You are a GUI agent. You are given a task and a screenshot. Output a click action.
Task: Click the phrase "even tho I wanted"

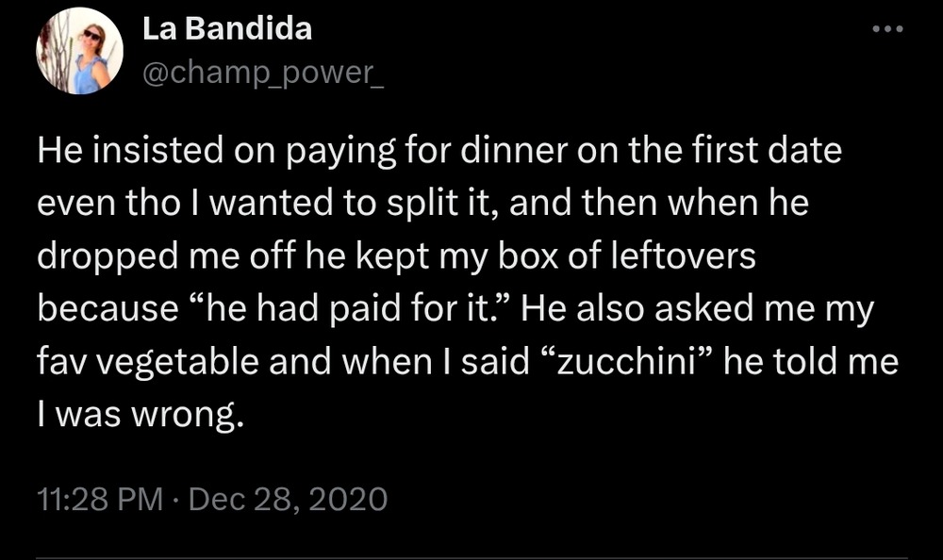click(x=185, y=204)
